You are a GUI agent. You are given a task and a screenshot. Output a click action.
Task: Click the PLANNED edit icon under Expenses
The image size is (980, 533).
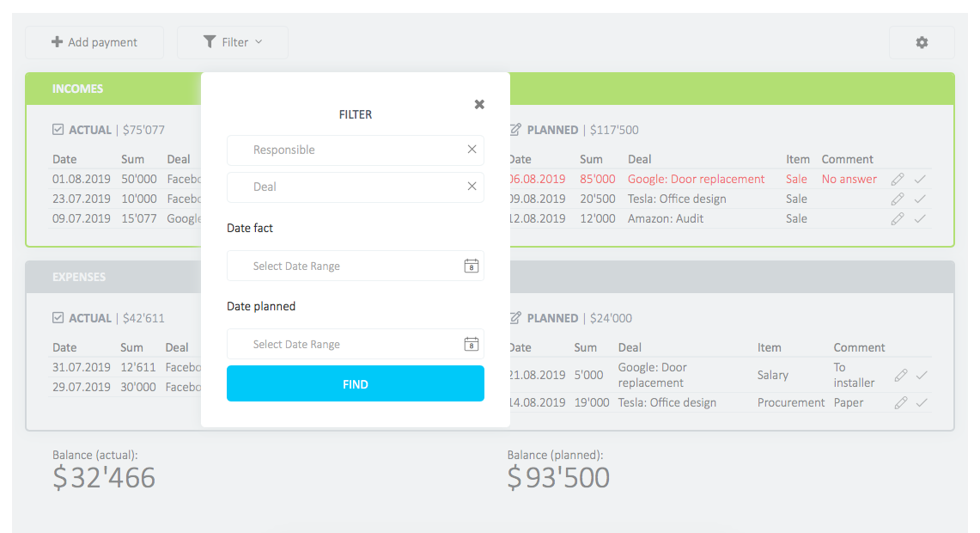515,318
